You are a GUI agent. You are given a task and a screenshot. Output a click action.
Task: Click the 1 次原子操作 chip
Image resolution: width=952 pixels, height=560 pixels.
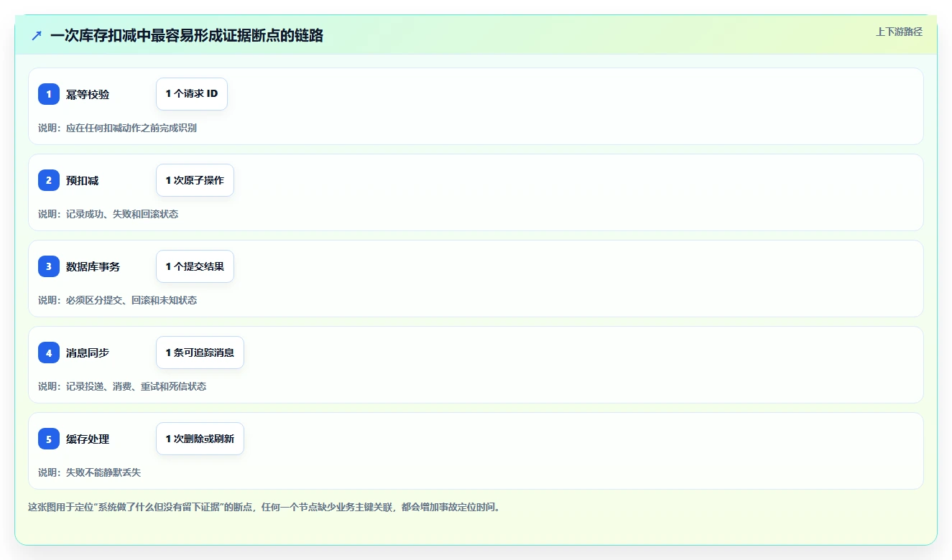coord(195,180)
